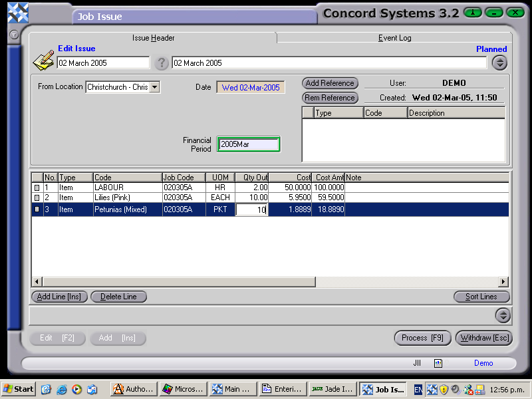Click the Sort Lines button

[x=481, y=297]
